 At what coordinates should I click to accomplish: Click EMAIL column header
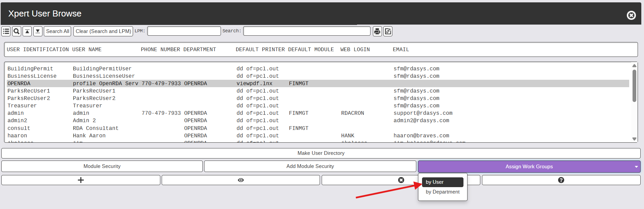[401, 49]
